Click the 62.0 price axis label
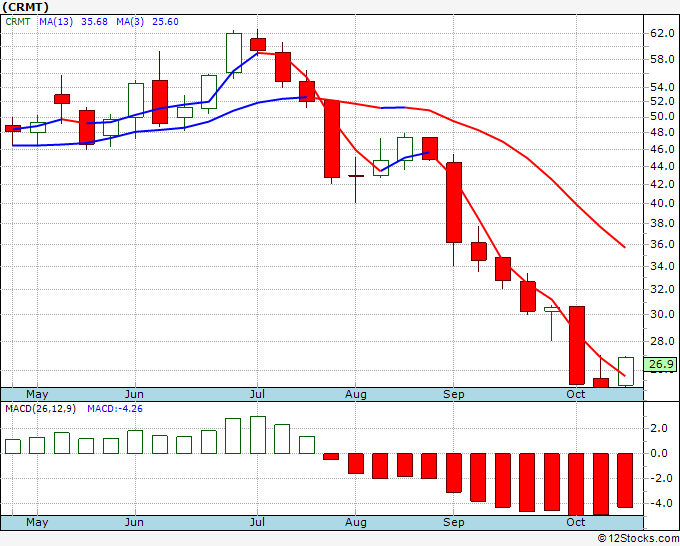680x546 pixels. click(662, 33)
